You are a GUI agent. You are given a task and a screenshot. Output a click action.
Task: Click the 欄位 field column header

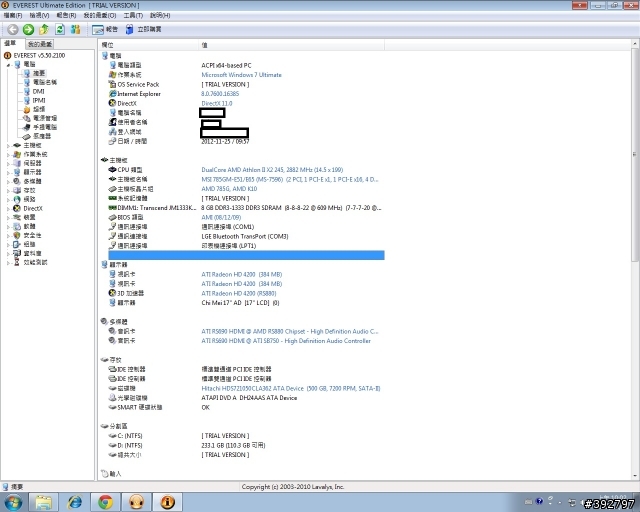149,45
